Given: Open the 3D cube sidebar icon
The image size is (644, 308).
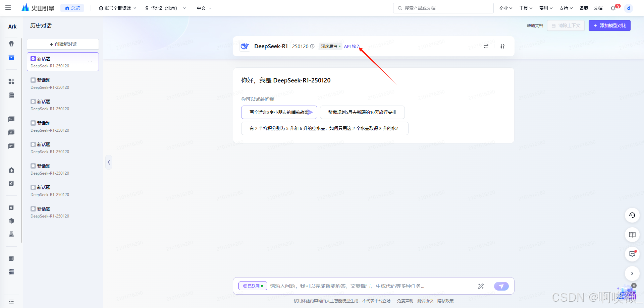Looking at the screenshot, I should [x=11, y=221].
